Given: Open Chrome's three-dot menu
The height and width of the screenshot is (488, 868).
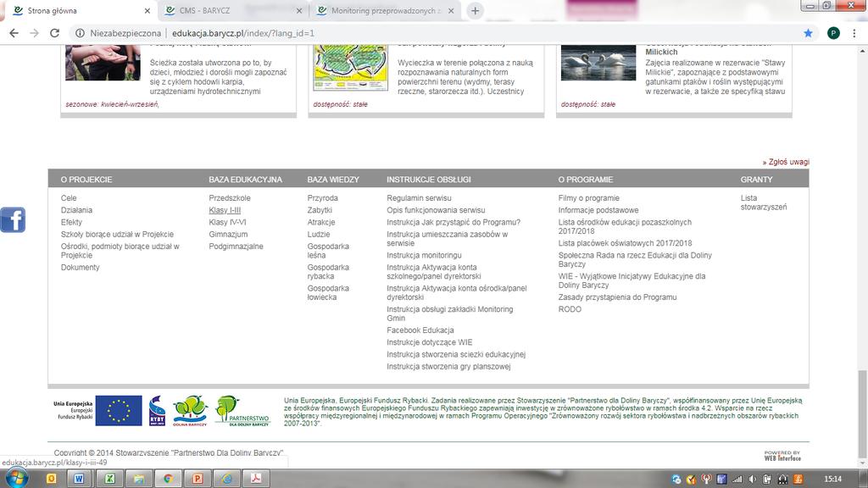Looking at the screenshot, I should tap(854, 33).
